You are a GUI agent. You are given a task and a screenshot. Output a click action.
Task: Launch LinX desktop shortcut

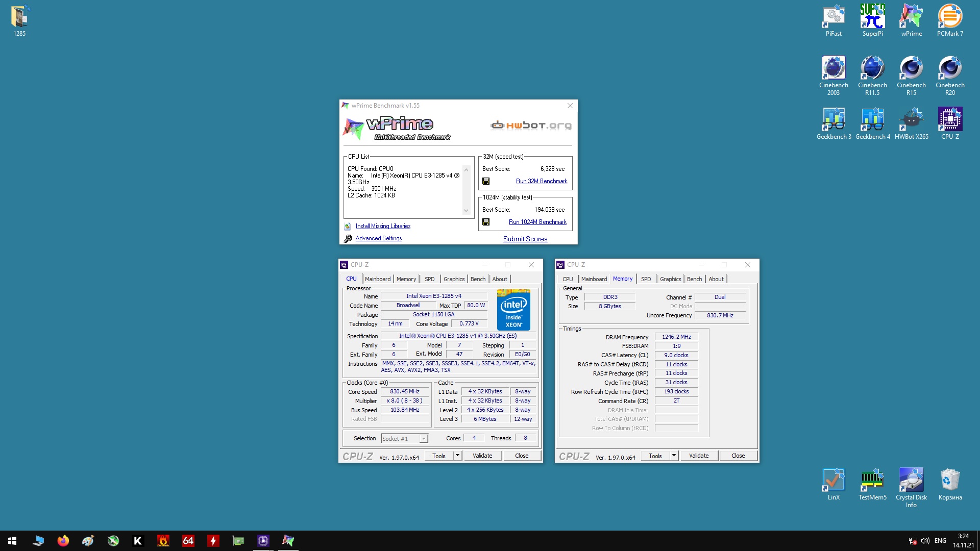coord(834,484)
